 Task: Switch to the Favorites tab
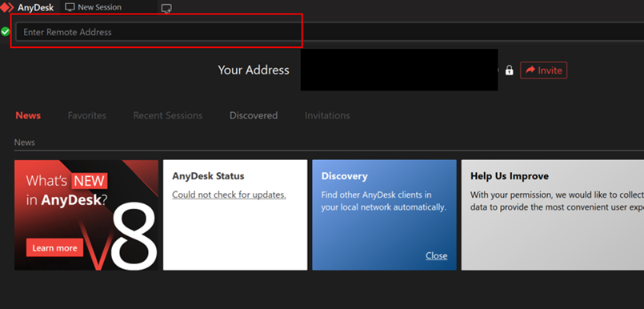point(86,115)
